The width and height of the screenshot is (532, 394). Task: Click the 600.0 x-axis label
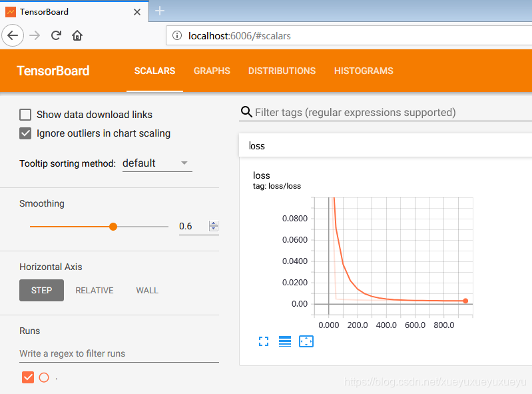pos(415,325)
